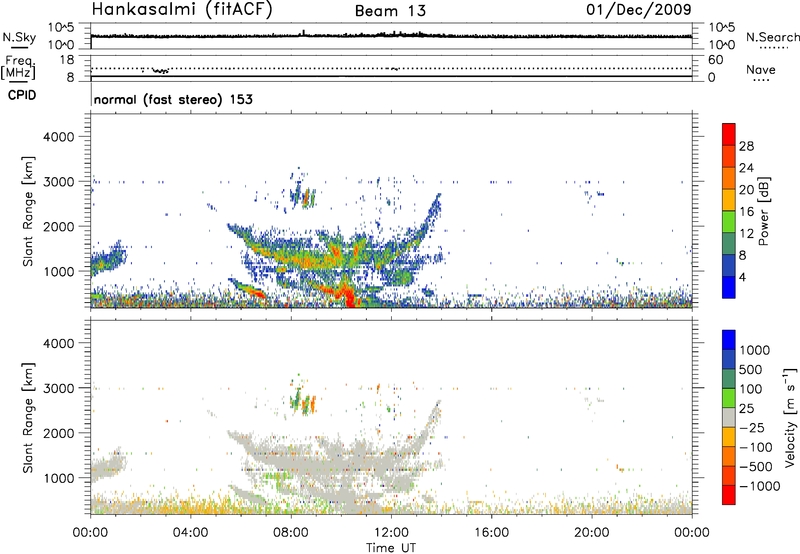The height and width of the screenshot is (554, 800).
Task: Select the '20' power color bar label
Action: tap(746, 190)
